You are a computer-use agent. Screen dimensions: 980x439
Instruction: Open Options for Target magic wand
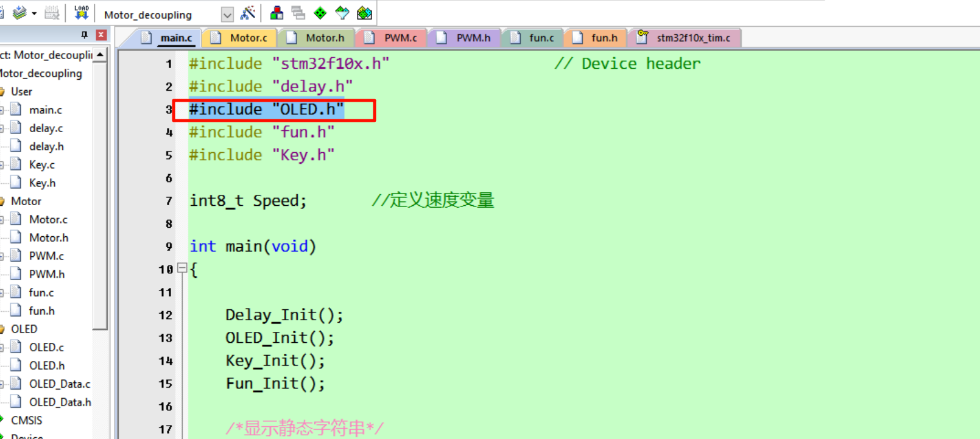tap(248, 13)
